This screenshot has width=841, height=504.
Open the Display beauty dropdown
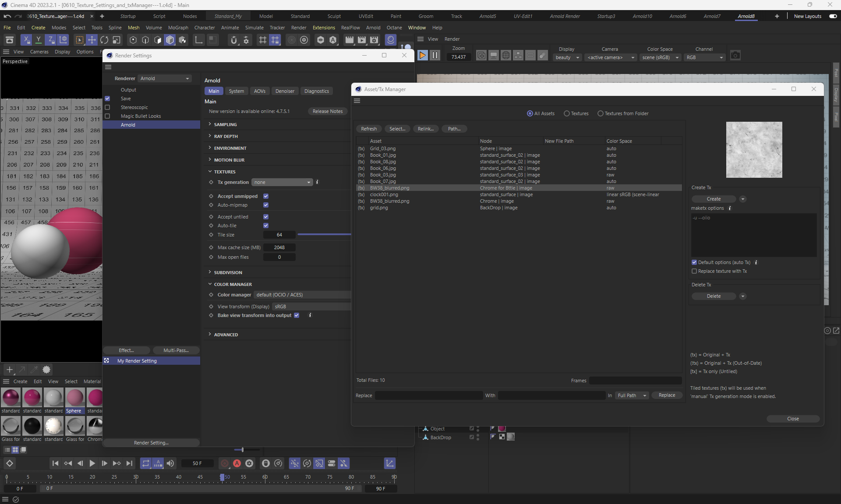pos(567,57)
